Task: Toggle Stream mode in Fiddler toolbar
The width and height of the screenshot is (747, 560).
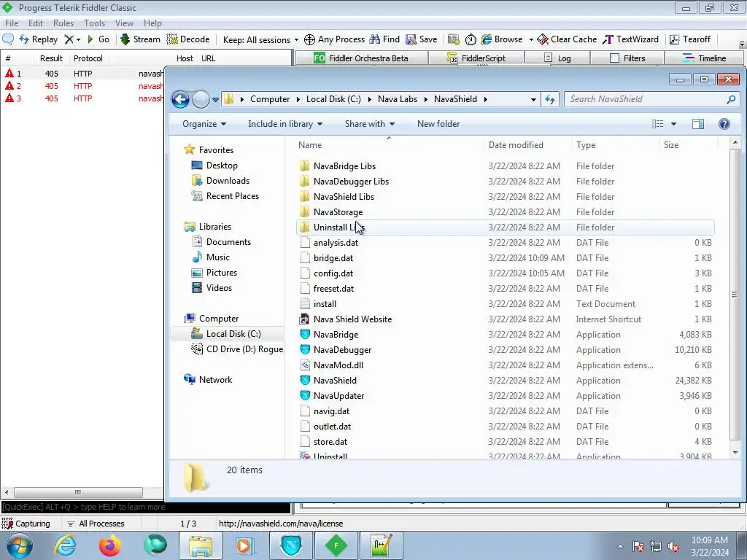Action: pyautogui.click(x=140, y=39)
